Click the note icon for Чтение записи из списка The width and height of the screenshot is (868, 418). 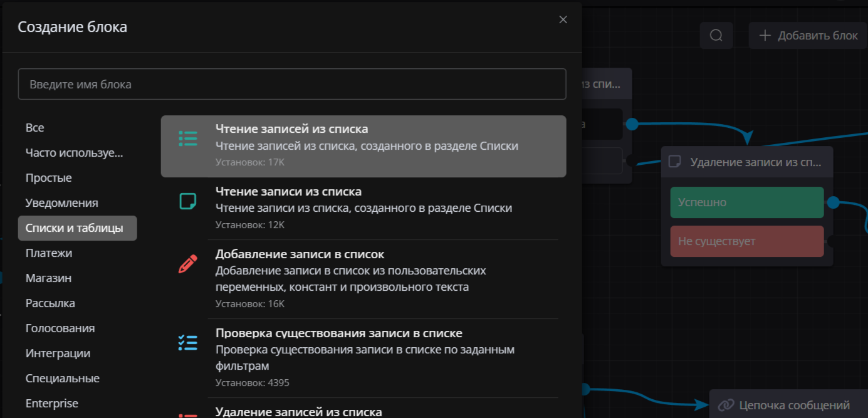click(187, 201)
